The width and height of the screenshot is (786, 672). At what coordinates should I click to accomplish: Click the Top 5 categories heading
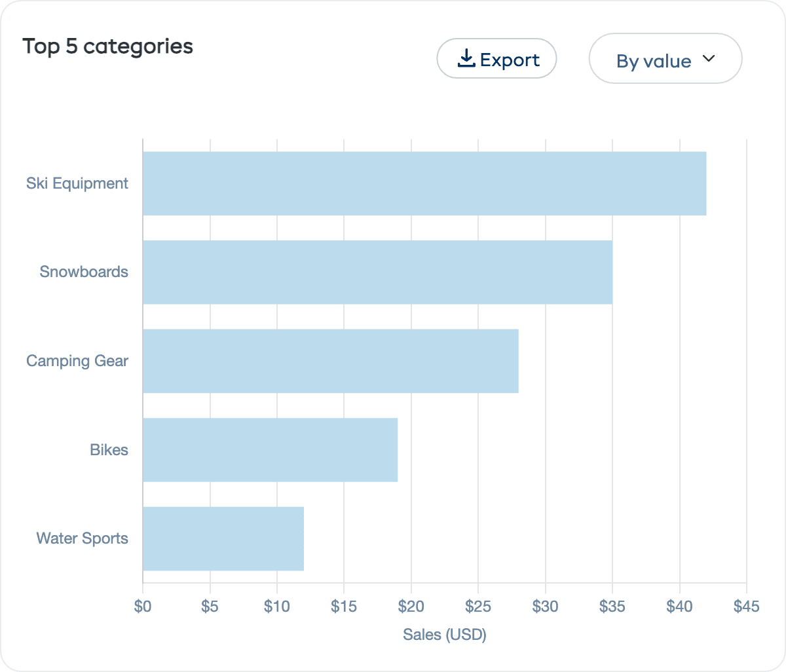(108, 46)
